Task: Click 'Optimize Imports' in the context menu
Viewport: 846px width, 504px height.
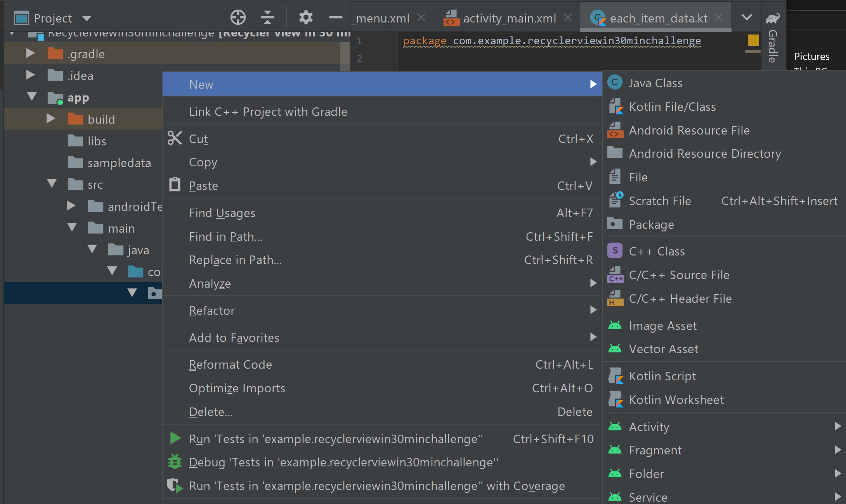Action: pyautogui.click(x=237, y=388)
